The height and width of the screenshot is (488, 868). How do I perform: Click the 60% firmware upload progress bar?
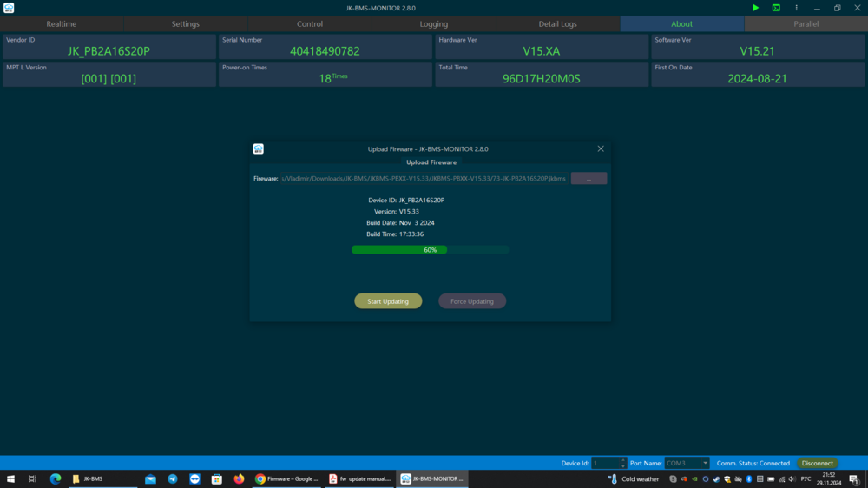click(431, 250)
